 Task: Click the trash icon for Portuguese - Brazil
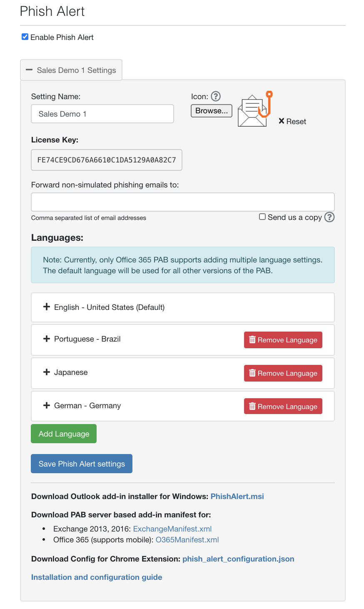[x=252, y=339]
